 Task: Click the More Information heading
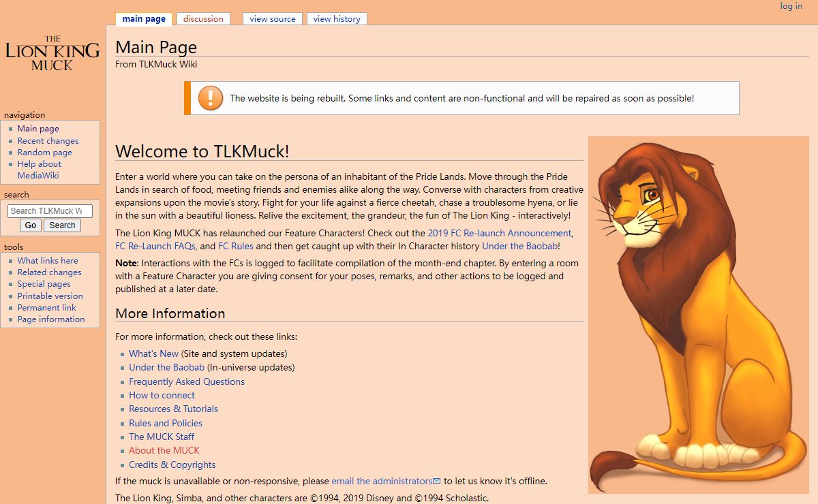tap(170, 313)
